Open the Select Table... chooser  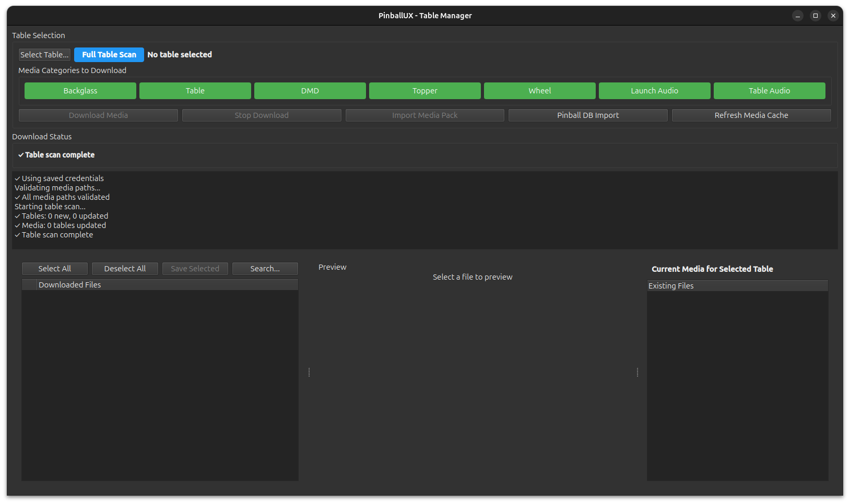[x=44, y=55]
